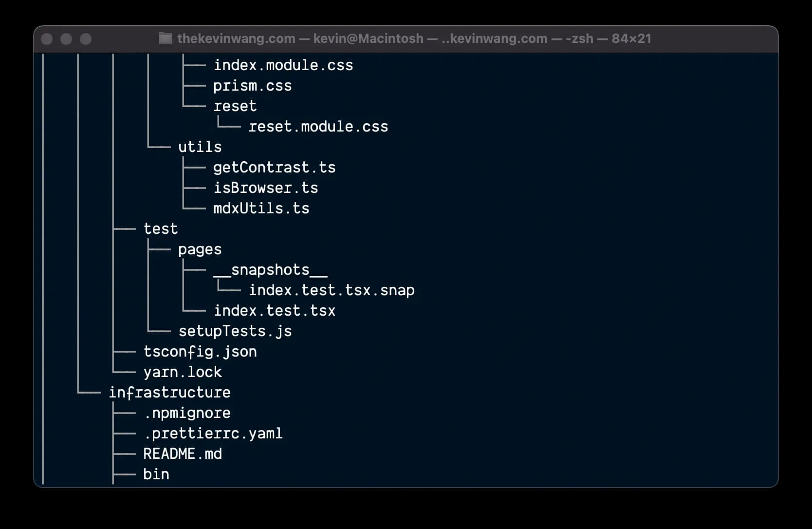
Task: Select the reset.module.css file name
Action: click(x=318, y=127)
